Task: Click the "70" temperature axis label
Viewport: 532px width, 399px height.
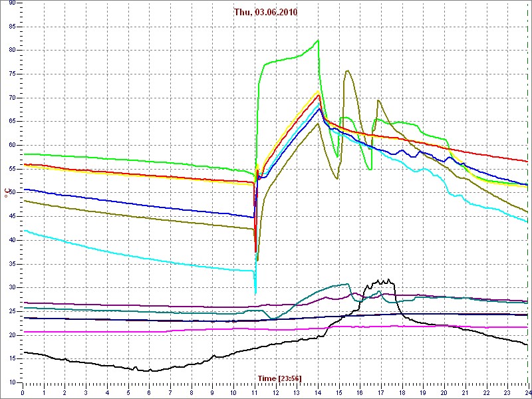Action: pyautogui.click(x=11, y=98)
